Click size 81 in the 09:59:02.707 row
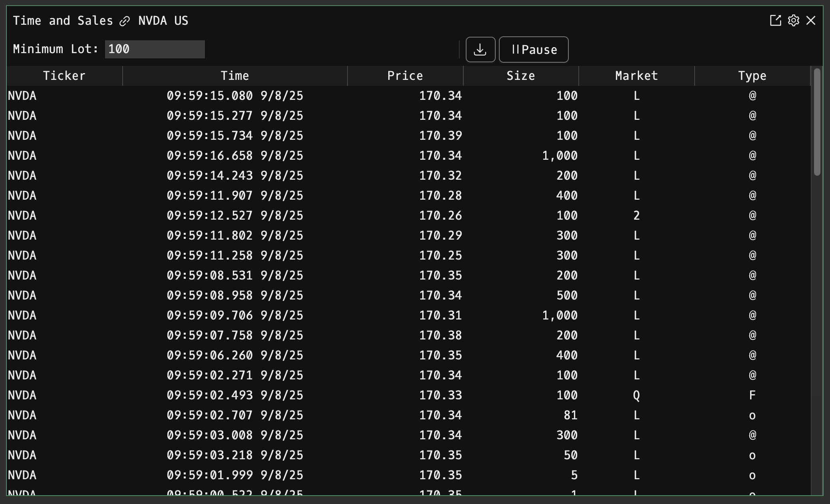The height and width of the screenshot is (504, 830). [x=571, y=415]
